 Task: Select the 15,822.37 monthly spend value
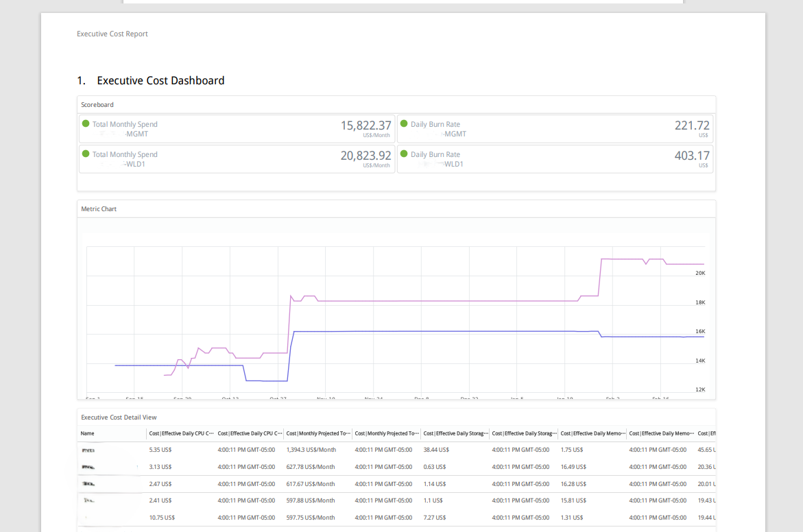click(x=365, y=125)
